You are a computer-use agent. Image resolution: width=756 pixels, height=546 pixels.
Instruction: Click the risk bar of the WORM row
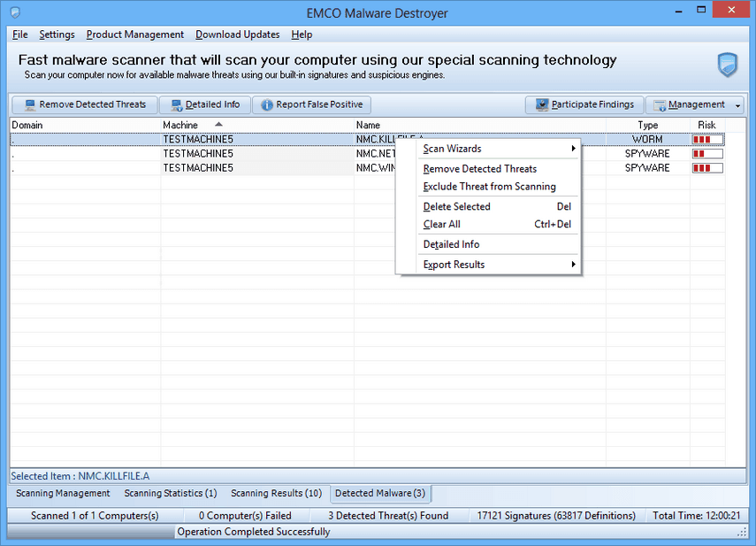(x=707, y=140)
